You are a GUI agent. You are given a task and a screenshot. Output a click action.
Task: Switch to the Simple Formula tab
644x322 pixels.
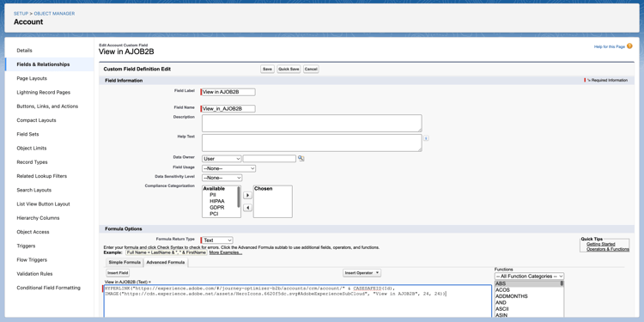[x=125, y=263]
